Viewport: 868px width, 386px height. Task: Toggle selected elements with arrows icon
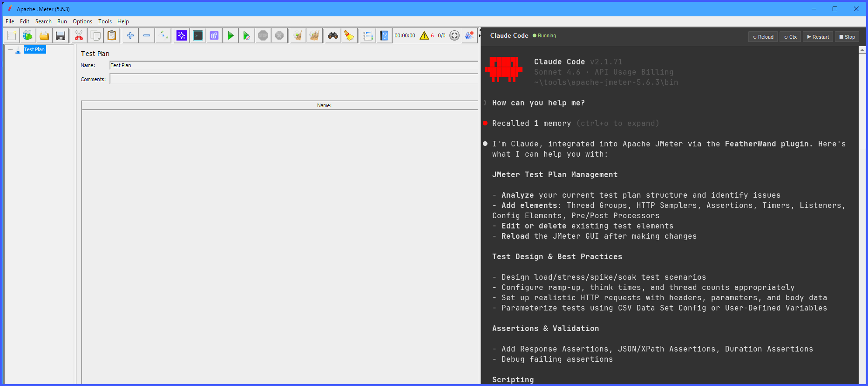click(x=163, y=35)
